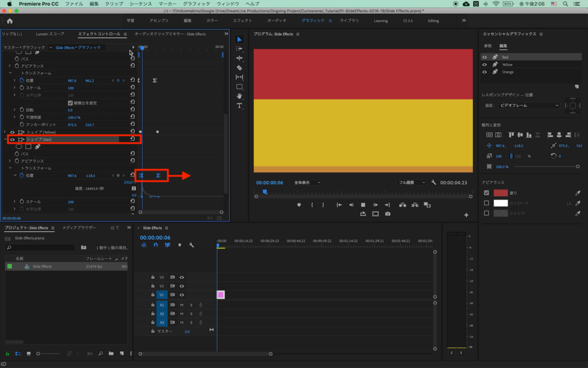Enable the ストローク checkbox
Image resolution: width=588 pixels, height=368 pixels.
tap(486, 203)
